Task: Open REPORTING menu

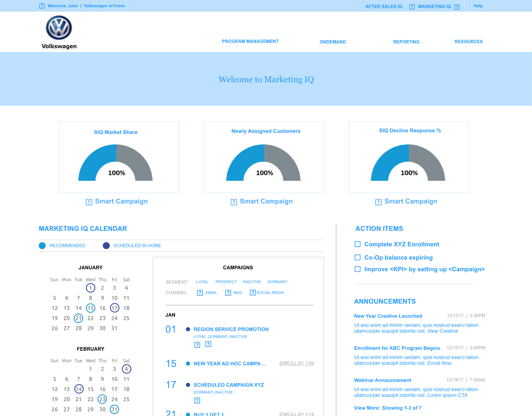Action: tap(406, 42)
